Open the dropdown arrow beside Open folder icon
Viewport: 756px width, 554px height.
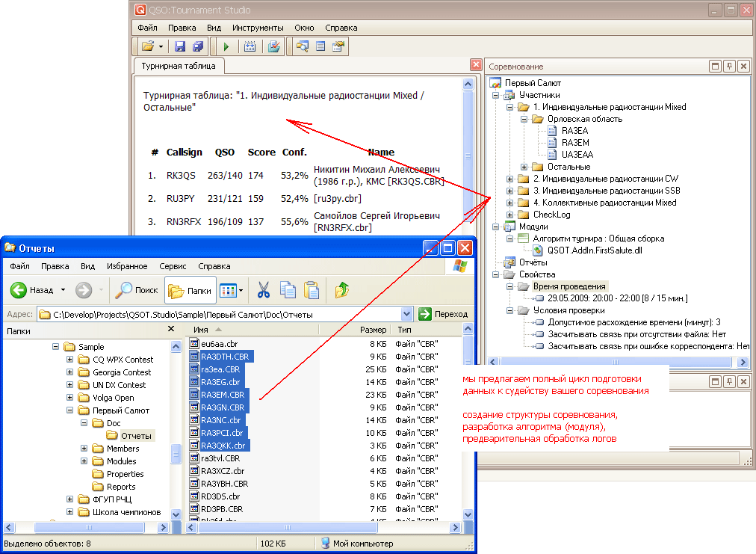(161, 46)
